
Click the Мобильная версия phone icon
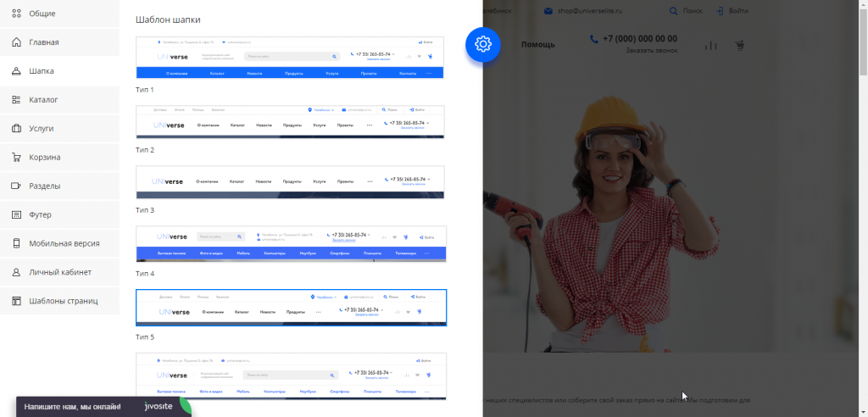pyautogui.click(x=17, y=243)
